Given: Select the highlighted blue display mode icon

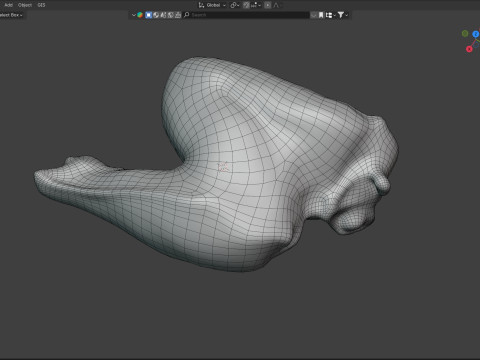Looking at the screenshot, I should (x=148, y=15).
